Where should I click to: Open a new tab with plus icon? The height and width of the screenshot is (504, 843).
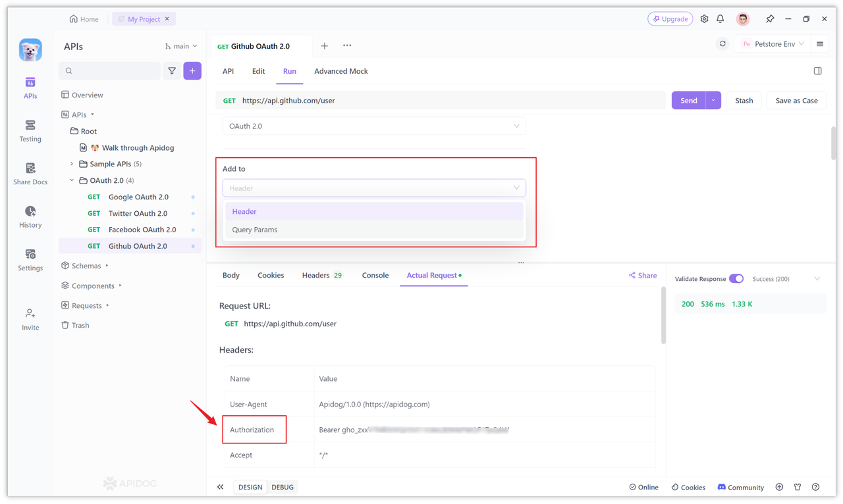[324, 46]
